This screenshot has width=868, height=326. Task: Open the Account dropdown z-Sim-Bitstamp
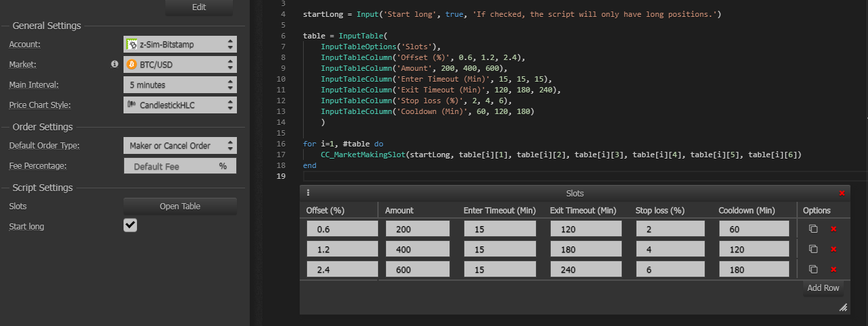pyautogui.click(x=180, y=45)
